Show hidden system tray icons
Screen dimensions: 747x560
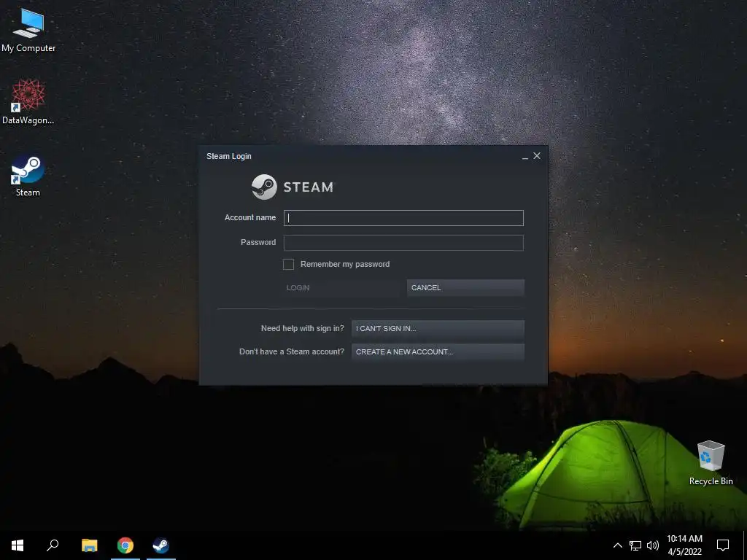click(x=617, y=545)
